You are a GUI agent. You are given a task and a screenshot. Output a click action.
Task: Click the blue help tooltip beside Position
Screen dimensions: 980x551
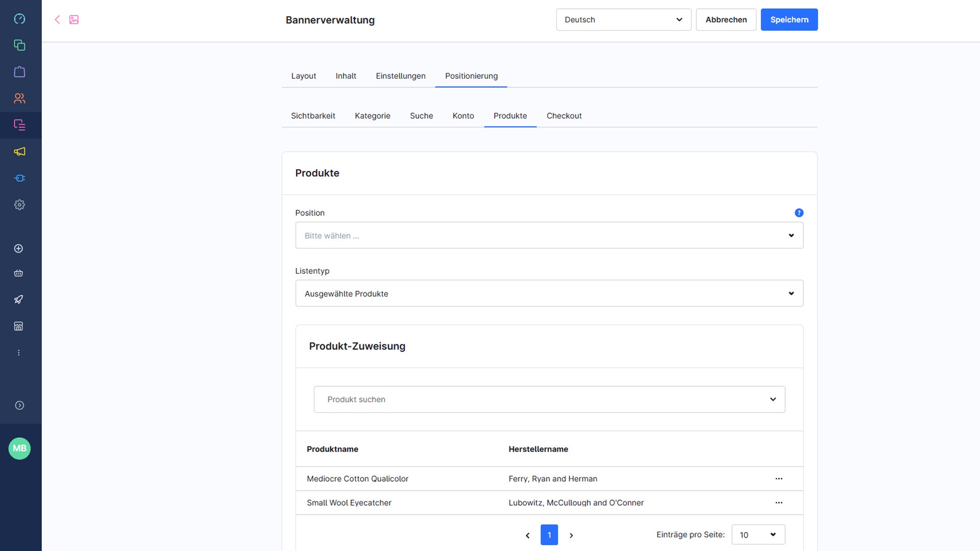click(799, 213)
